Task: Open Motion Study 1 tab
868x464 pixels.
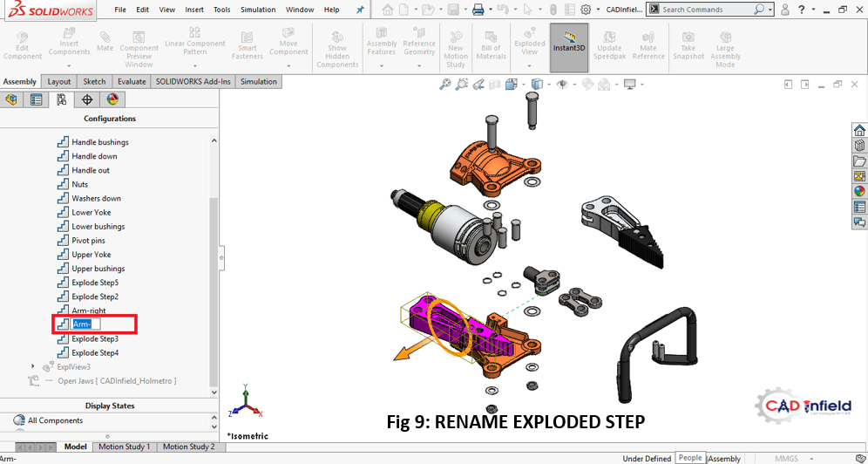Action: (124, 447)
